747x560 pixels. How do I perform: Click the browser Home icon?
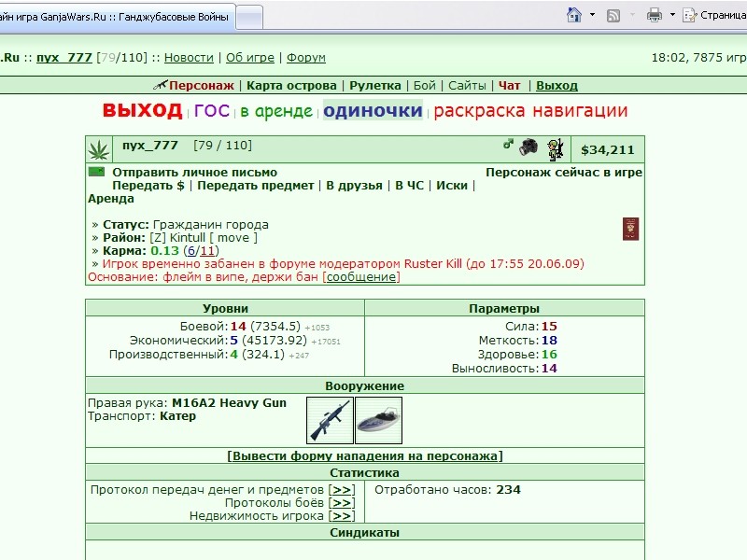(574, 15)
